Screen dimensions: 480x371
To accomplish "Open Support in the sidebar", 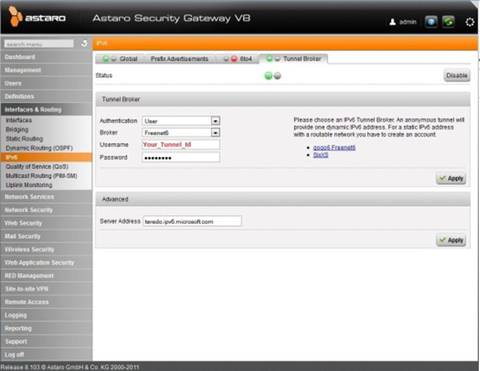I will [x=46, y=341].
